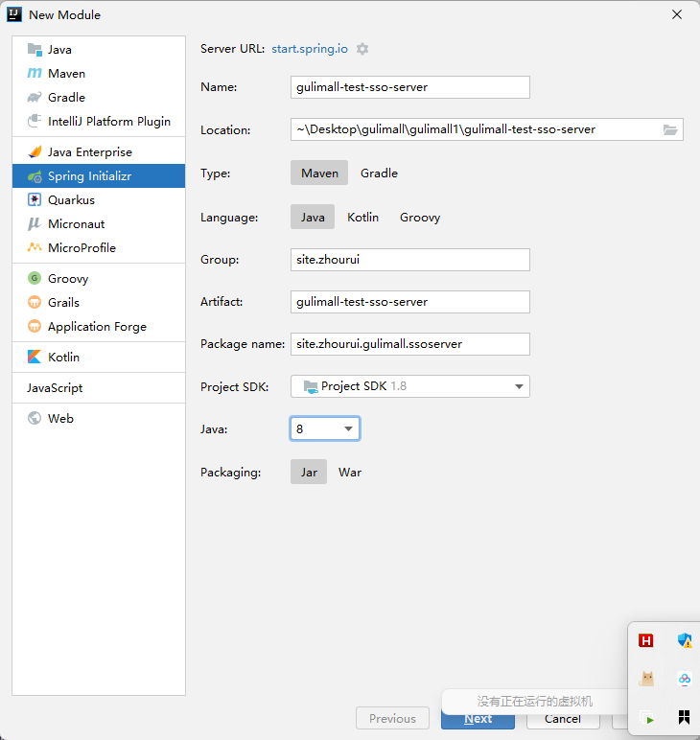700x740 pixels.
Task: Click the Java folder icon in sidebar
Action: (x=35, y=50)
